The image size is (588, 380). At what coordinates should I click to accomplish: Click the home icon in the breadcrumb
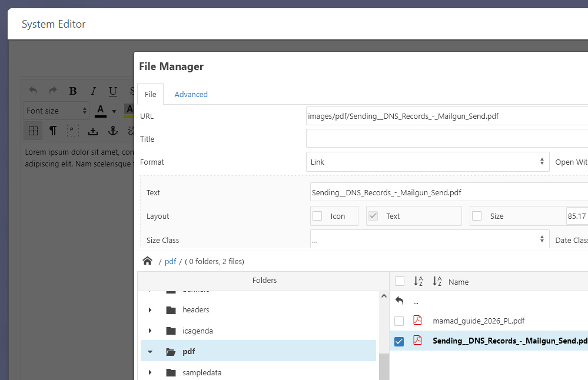tap(147, 261)
